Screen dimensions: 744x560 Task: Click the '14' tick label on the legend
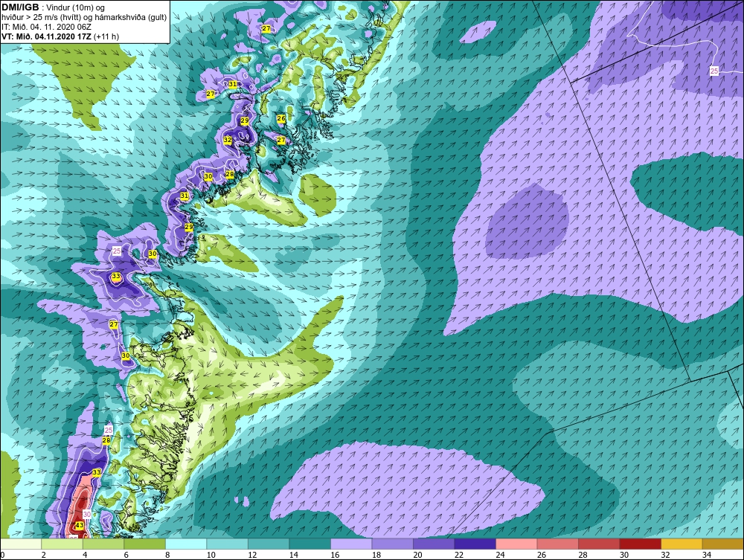[x=293, y=555]
